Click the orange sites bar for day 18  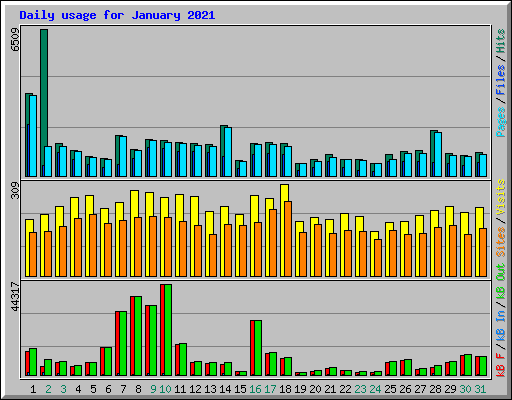(288, 239)
